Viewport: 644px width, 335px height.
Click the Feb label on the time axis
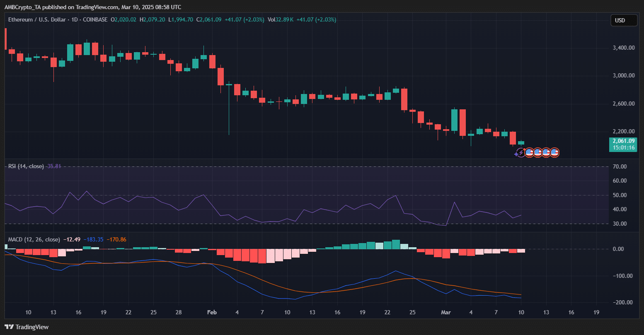pyautogui.click(x=212, y=312)
